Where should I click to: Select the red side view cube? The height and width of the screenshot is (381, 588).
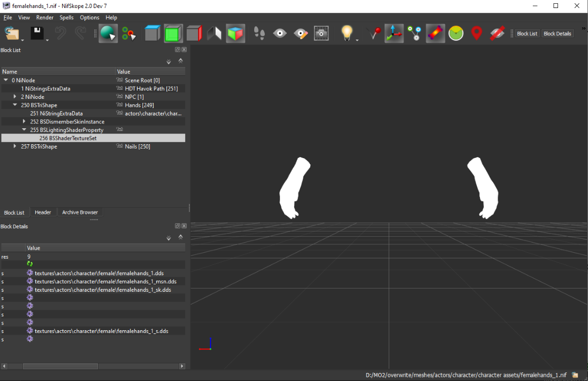click(194, 34)
